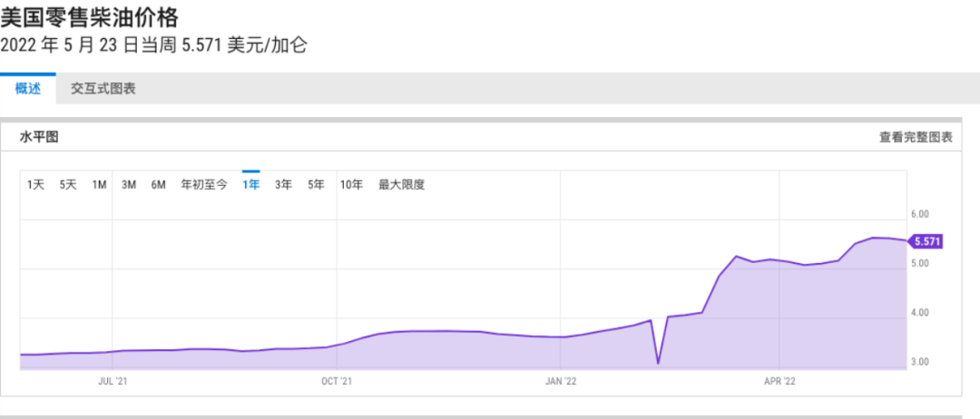Select the 5天 time range

68,185
